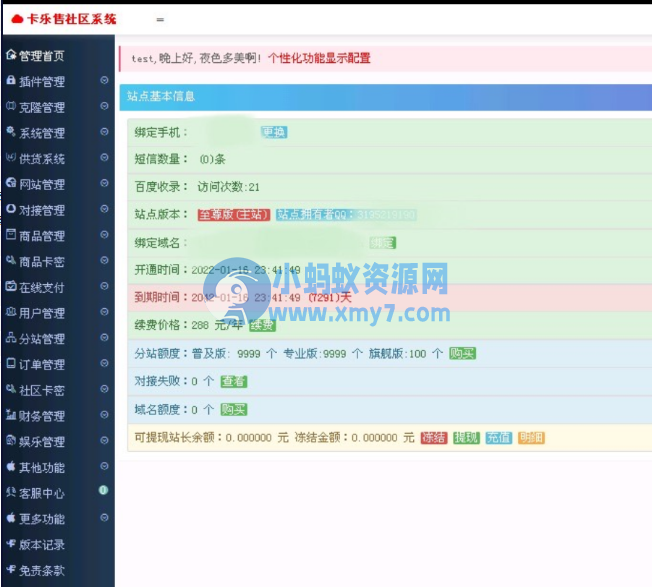
Task: Click 购买 button in 分站额度 row
Action: pyautogui.click(x=462, y=354)
